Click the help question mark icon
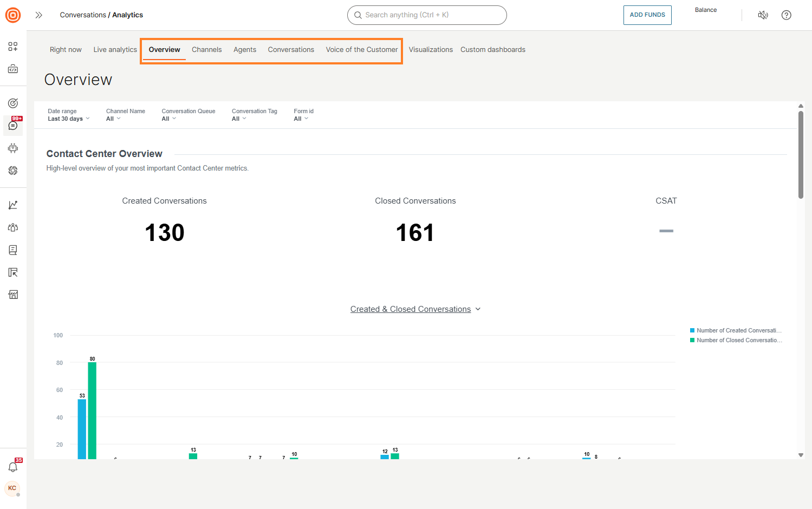The image size is (812, 509). [786, 15]
